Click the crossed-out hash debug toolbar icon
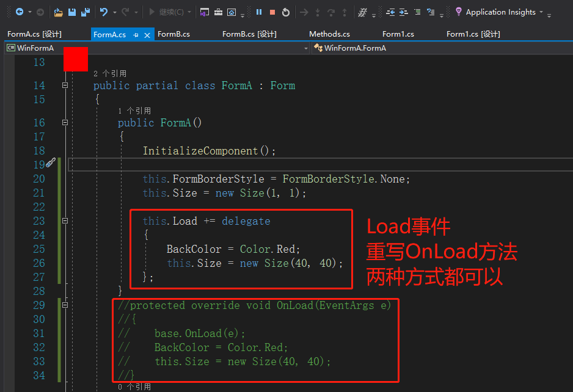This screenshot has height=392, width=573. (362, 12)
